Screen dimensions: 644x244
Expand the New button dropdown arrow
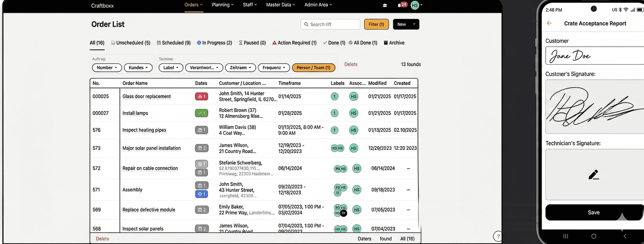pyautogui.click(x=414, y=24)
